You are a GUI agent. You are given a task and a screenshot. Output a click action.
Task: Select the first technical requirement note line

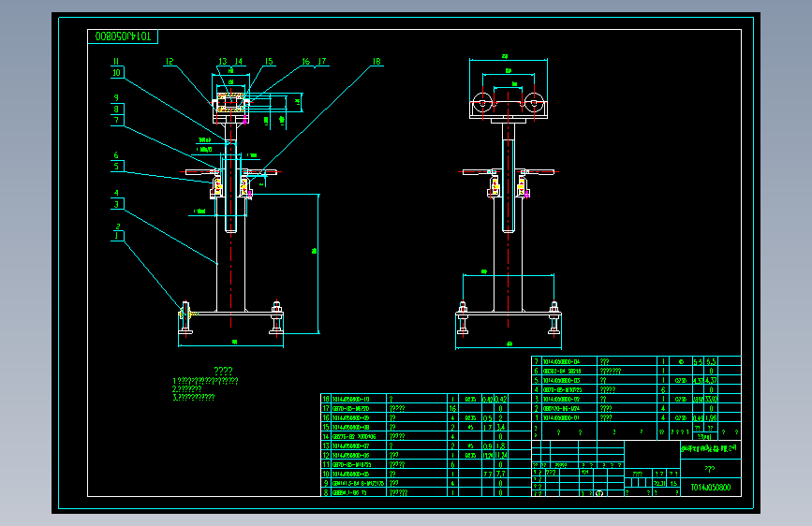pos(205,381)
